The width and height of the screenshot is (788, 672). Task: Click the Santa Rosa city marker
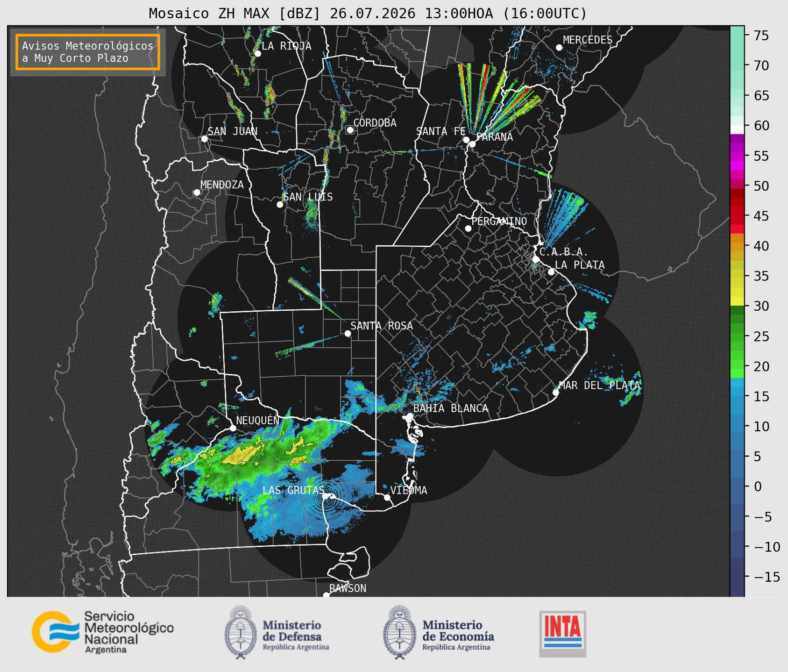point(348,333)
